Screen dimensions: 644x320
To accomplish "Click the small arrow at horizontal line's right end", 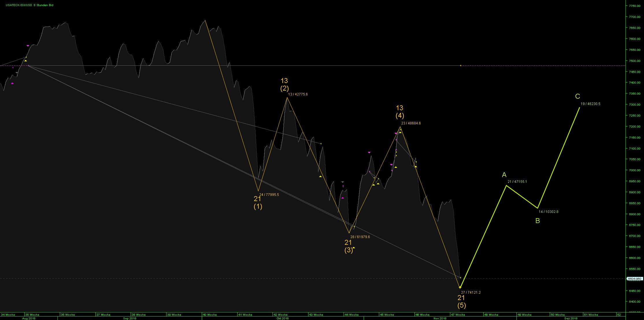I will (460, 66).
